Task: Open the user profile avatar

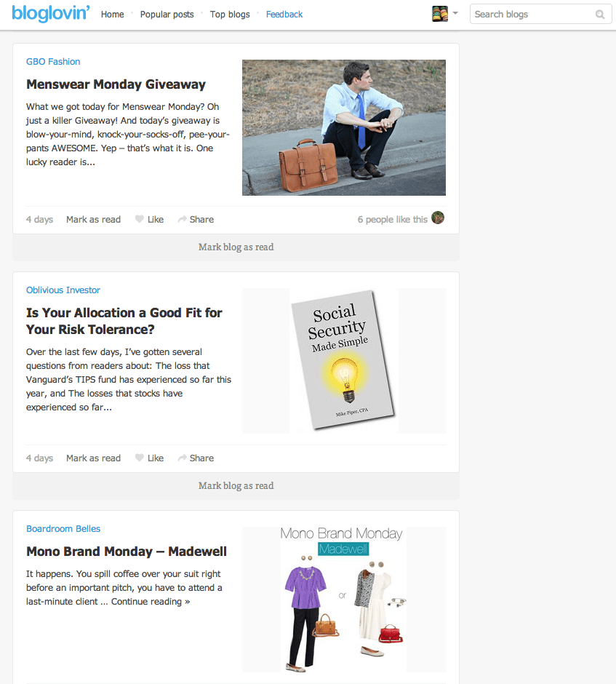Action: (440, 14)
